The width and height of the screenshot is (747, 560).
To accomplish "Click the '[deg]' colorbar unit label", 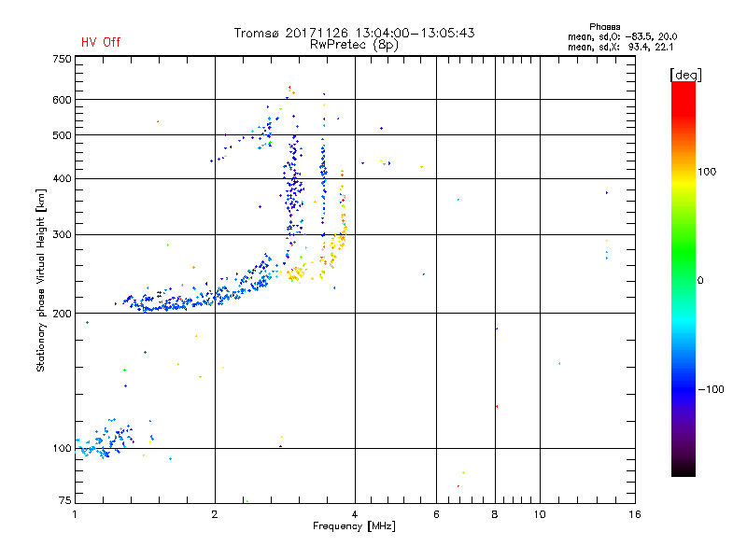I will pos(685,75).
